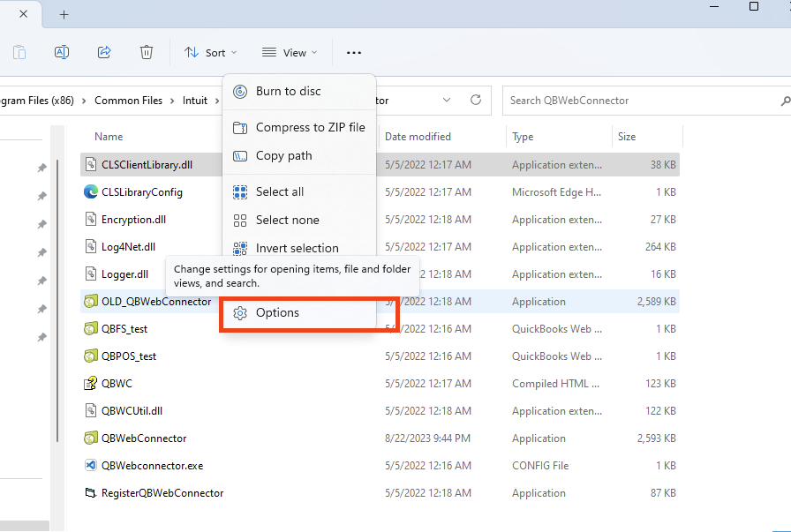Select Burn to disc menu item
This screenshot has height=532, width=791.
[299, 91]
